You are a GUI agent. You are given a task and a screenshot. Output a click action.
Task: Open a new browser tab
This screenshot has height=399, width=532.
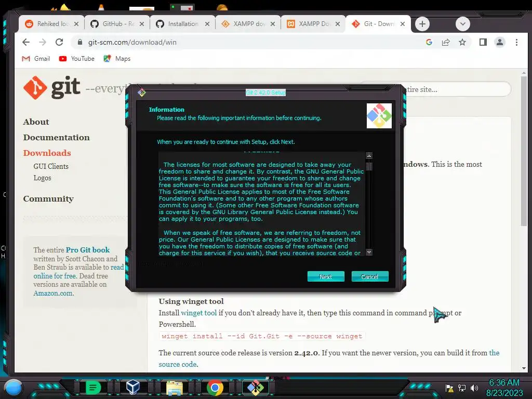422,24
